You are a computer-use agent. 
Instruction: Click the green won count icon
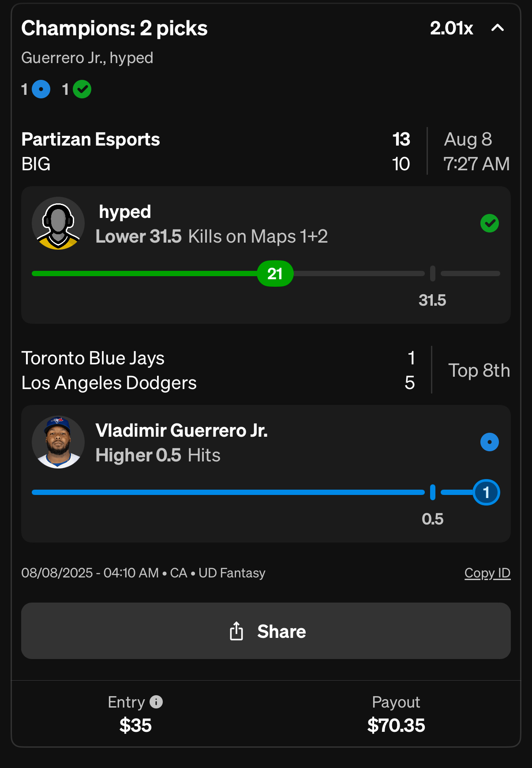pos(82,90)
